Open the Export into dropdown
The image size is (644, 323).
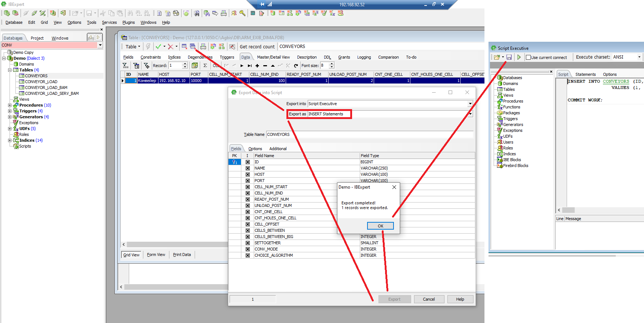pyautogui.click(x=470, y=104)
